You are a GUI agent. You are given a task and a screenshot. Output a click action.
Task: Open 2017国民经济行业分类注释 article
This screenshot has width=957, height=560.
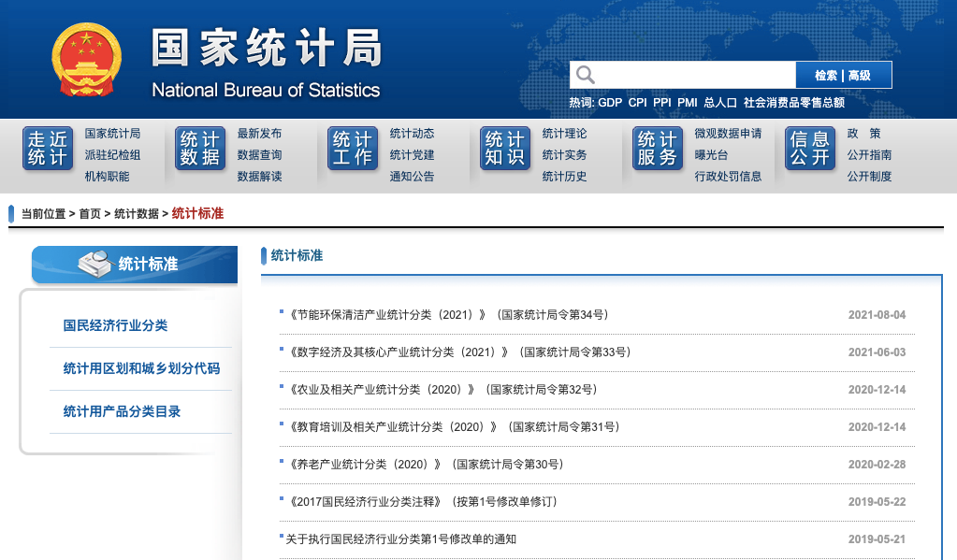pos(422,501)
